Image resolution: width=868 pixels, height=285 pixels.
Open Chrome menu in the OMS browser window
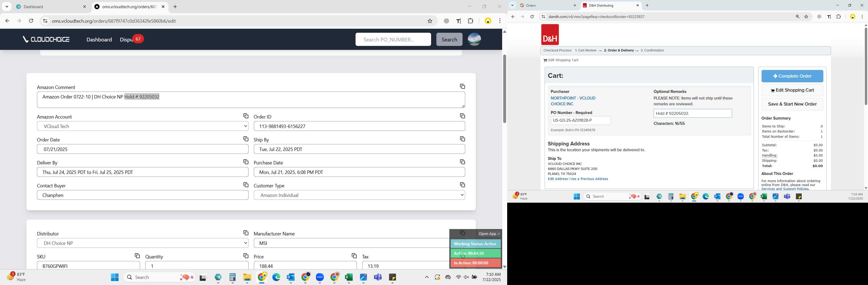coord(500,21)
